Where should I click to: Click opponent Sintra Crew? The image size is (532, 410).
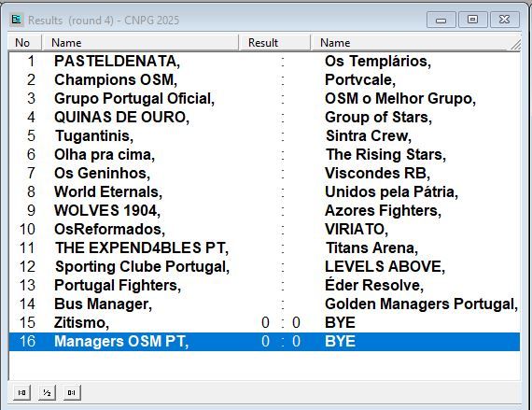[369, 135]
